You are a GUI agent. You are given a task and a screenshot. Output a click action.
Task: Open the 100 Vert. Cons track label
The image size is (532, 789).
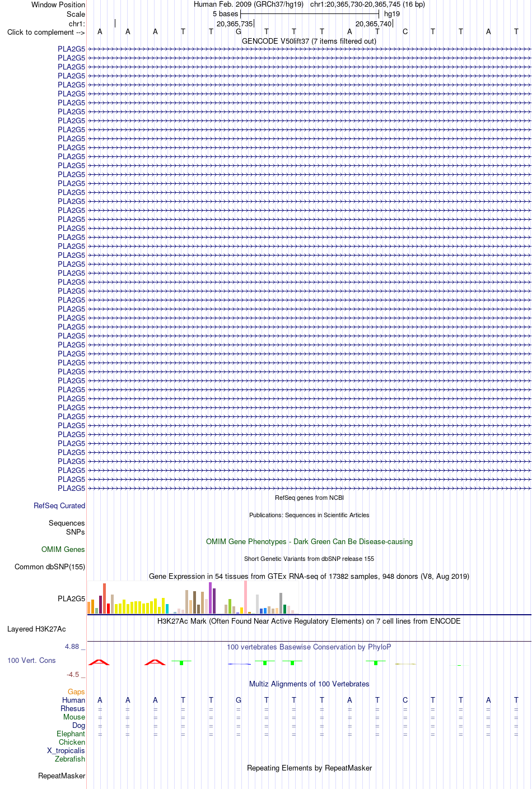tap(31, 660)
